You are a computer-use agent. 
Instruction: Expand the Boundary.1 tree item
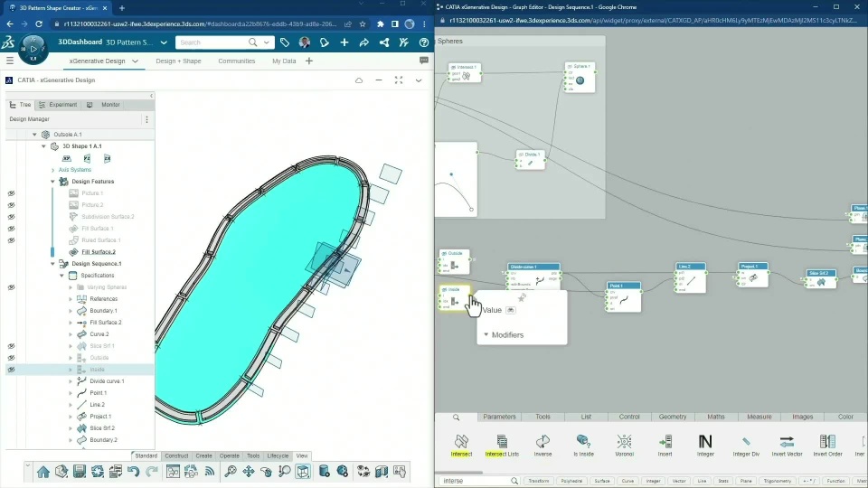pos(71,310)
